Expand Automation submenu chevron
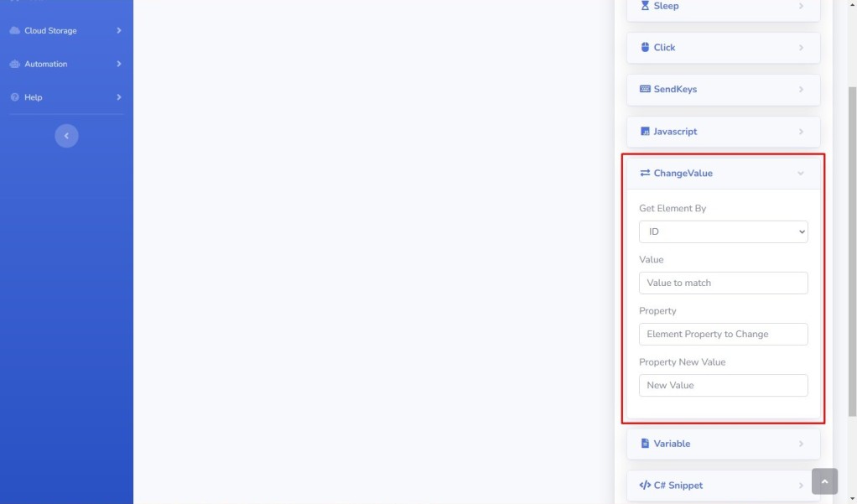This screenshot has height=504, width=857. [x=118, y=64]
